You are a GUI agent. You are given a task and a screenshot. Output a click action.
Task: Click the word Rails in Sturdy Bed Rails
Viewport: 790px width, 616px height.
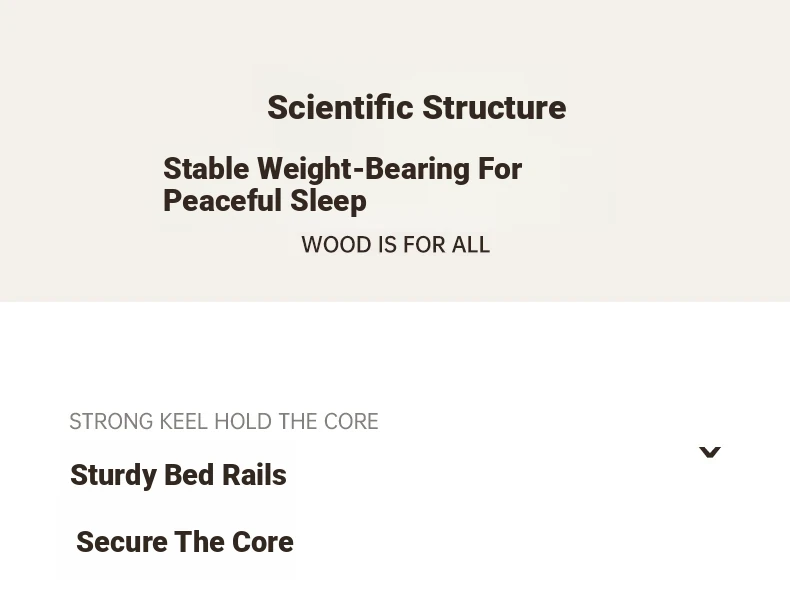254,475
